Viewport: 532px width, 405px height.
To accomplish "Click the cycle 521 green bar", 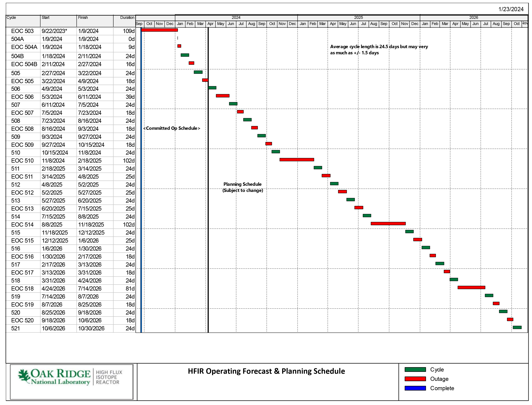I will (x=517, y=327).
